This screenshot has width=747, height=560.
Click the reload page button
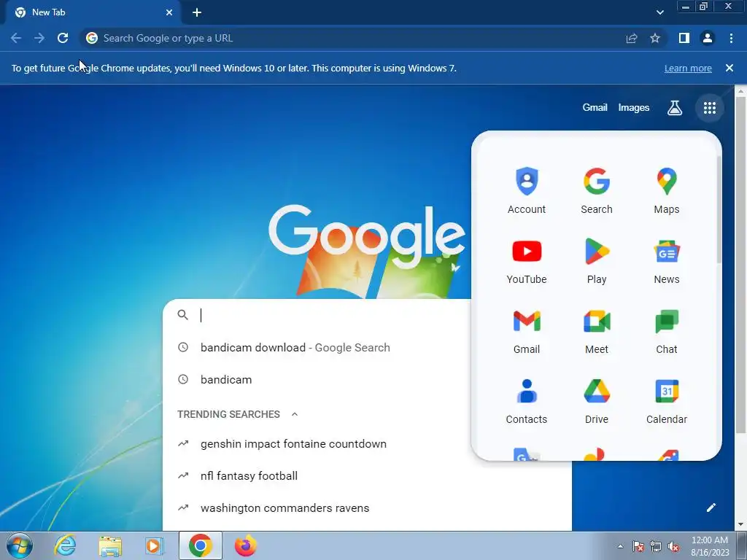[x=63, y=38]
